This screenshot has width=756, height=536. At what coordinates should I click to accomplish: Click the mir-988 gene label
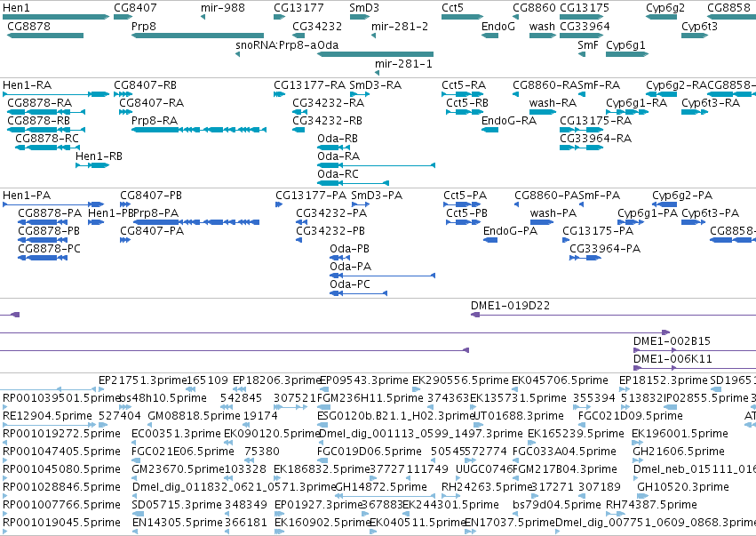point(223,8)
